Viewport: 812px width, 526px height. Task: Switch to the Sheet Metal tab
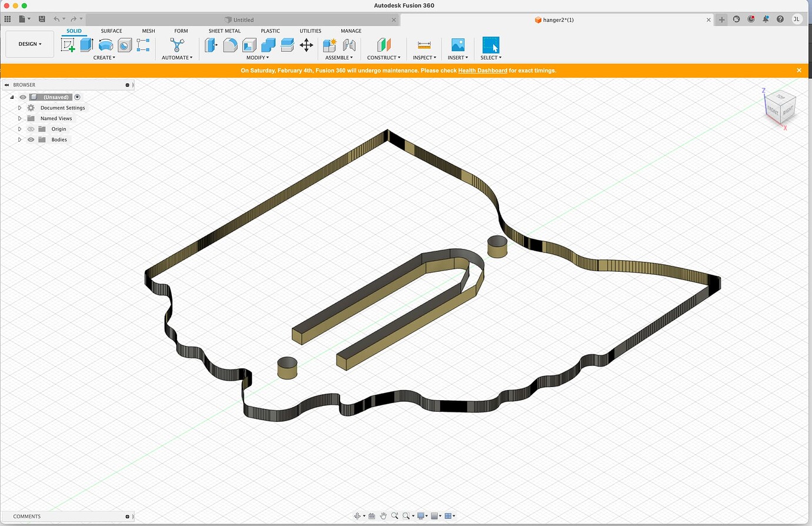224,31
